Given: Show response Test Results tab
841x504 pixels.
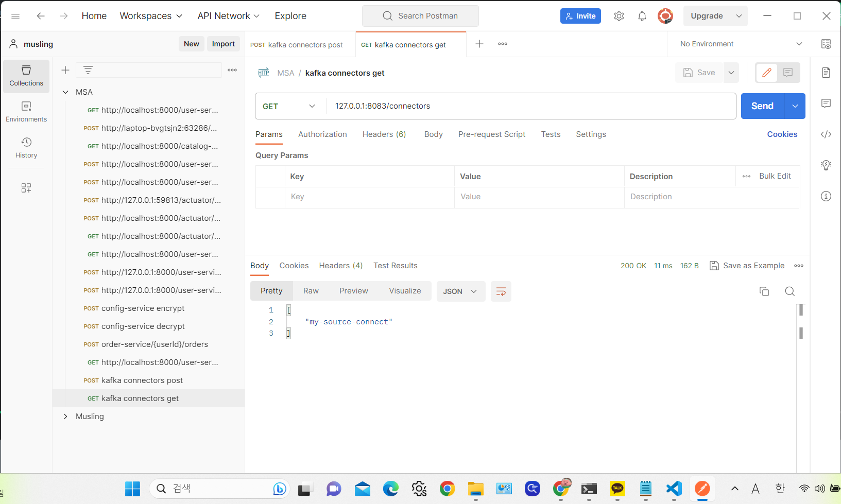Looking at the screenshot, I should pyautogui.click(x=396, y=266).
